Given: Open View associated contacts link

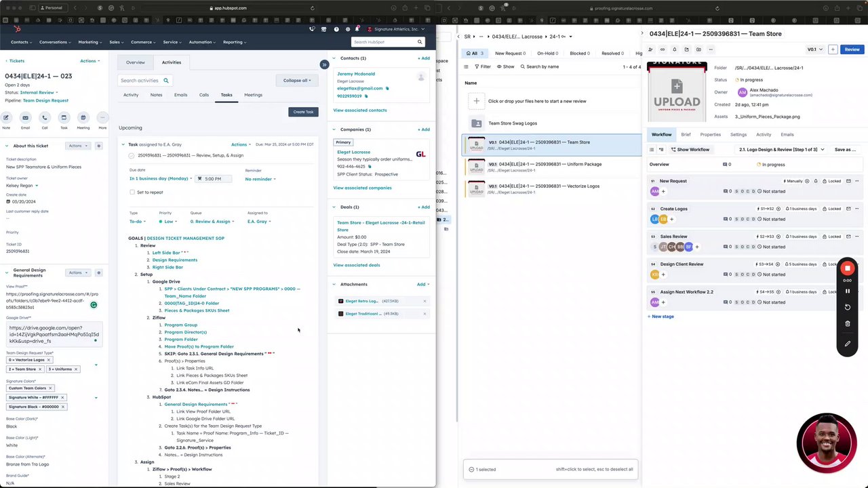Looking at the screenshot, I should click(x=360, y=110).
